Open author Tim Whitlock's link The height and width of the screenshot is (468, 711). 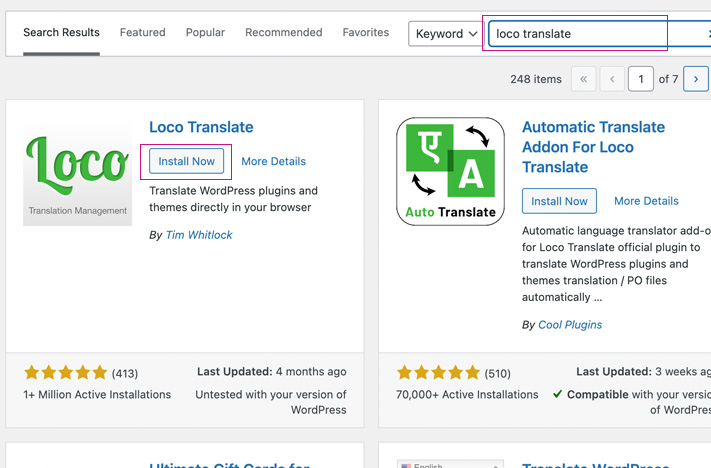coord(199,235)
